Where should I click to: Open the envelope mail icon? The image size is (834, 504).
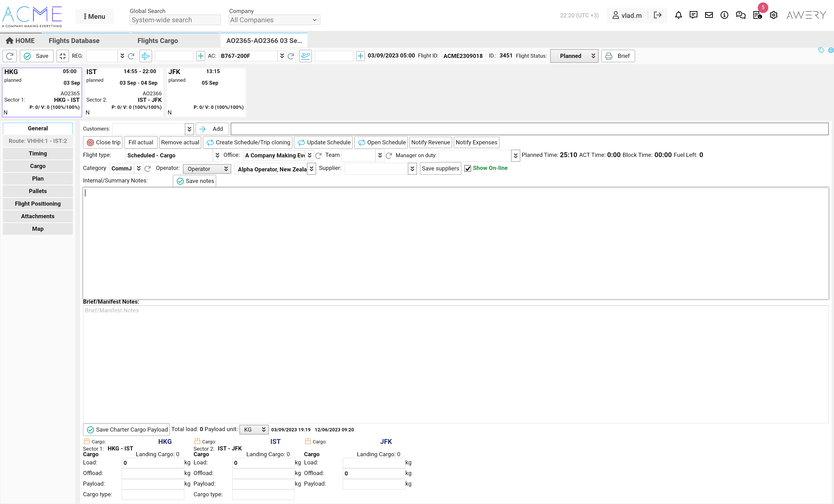(709, 15)
